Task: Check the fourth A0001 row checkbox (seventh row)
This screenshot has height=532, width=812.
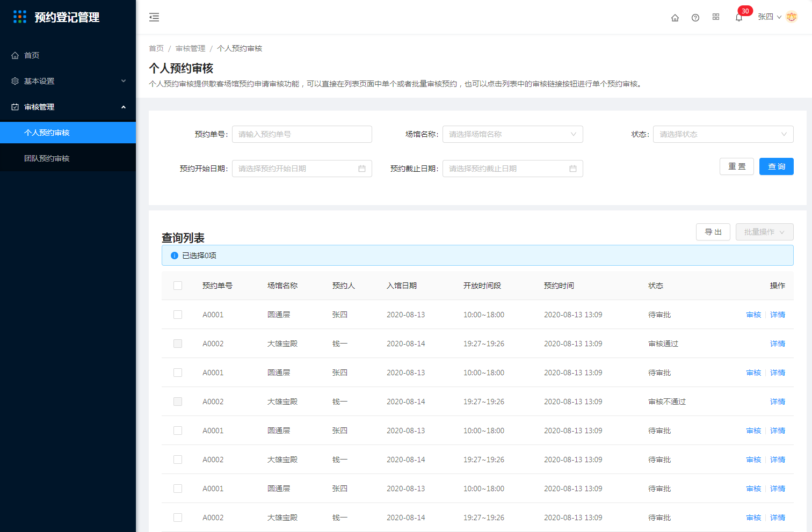Action: point(178,489)
